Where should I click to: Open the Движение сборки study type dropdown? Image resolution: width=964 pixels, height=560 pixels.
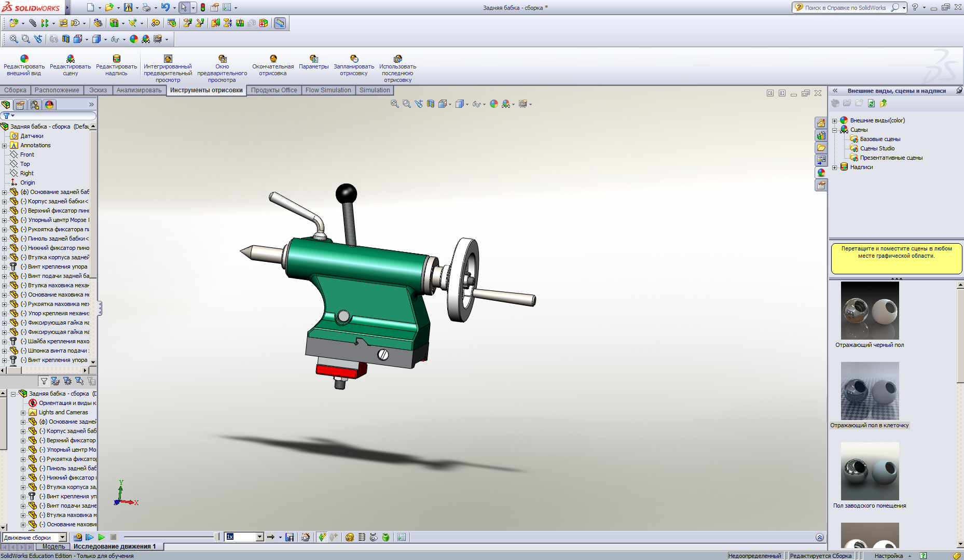click(63, 537)
